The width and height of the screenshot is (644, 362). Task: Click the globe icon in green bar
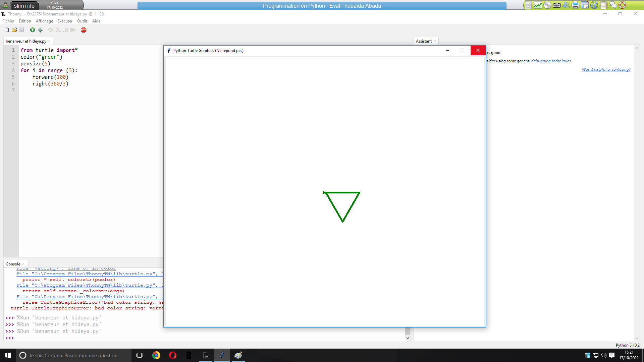[x=594, y=5]
